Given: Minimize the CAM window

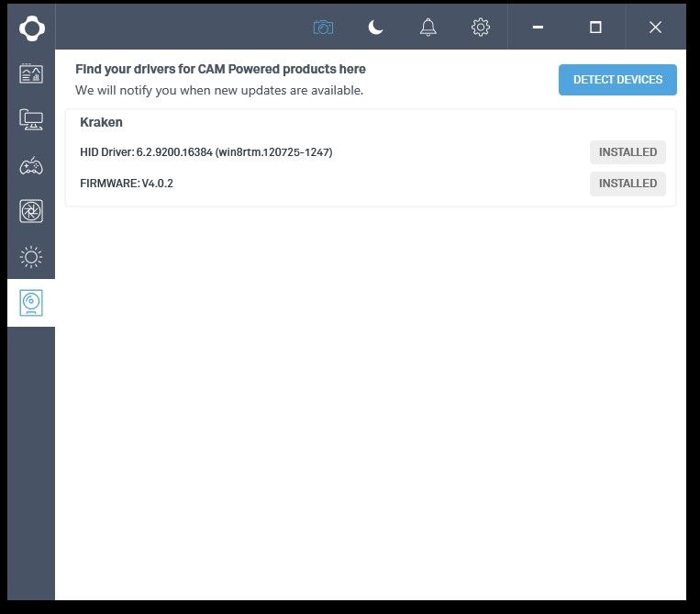Looking at the screenshot, I should pos(538,28).
